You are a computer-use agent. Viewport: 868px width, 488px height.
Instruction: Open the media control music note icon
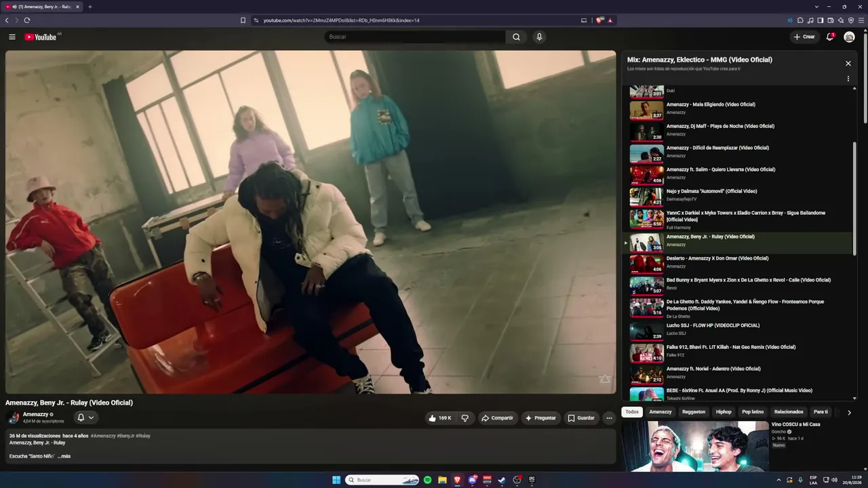tap(810, 20)
